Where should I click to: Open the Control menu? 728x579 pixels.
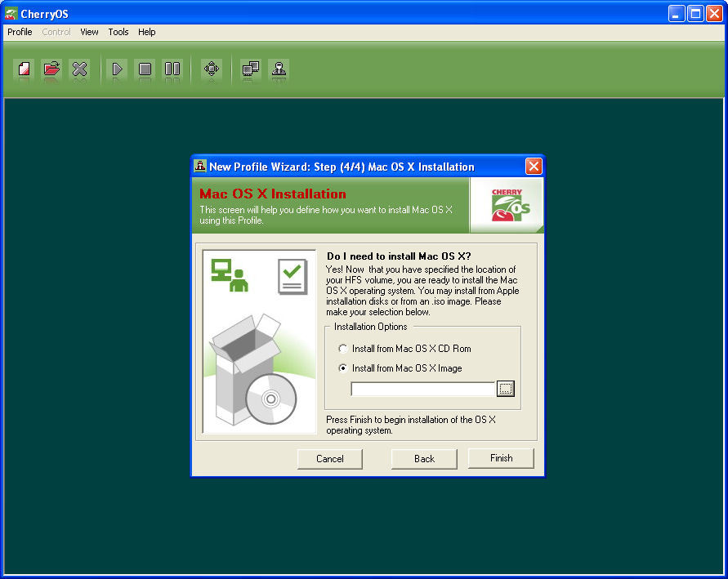(56, 32)
